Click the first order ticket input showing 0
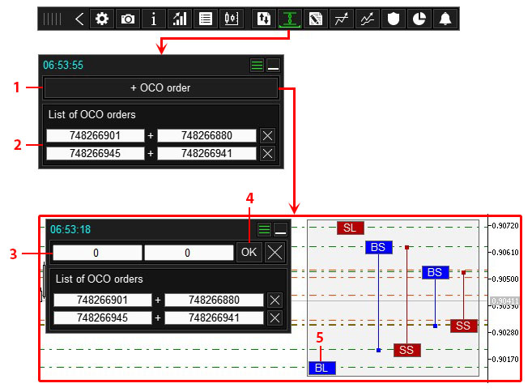This screenshot has height=392, width=532. (x=97, y=253)
